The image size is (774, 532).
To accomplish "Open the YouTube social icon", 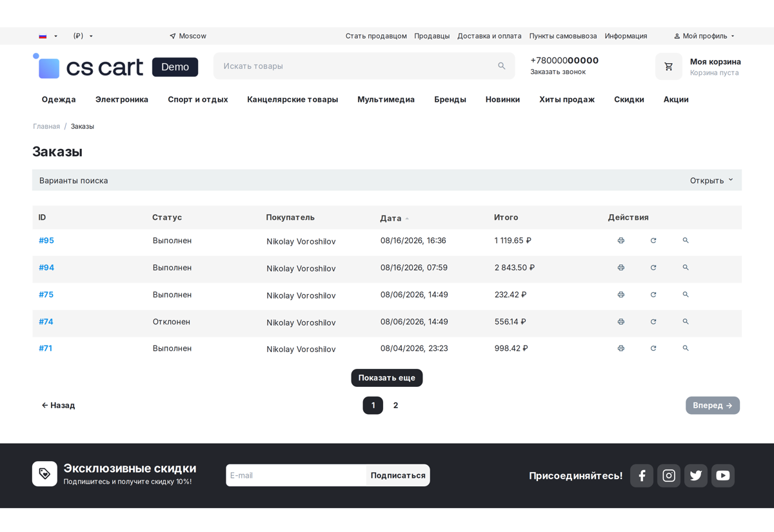I will (723, 476).
